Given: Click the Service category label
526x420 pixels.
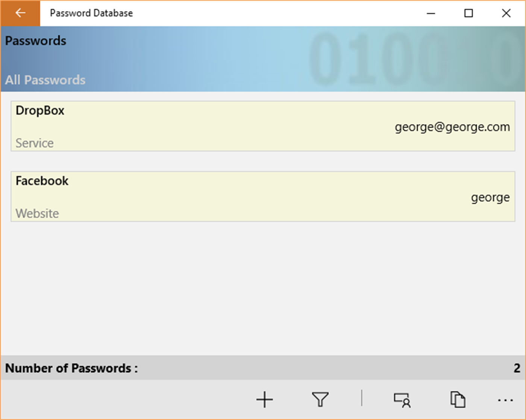Looking at the screenshot, I should 35,143.
